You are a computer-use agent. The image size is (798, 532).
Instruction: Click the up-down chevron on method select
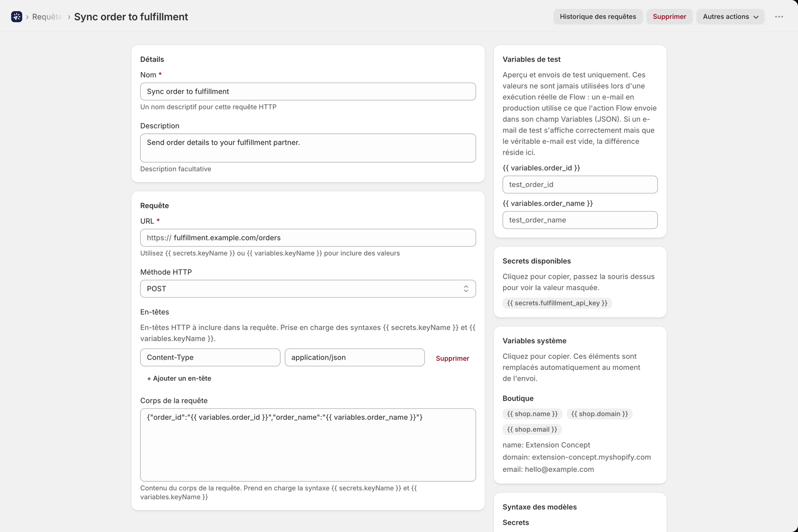(x=466, y=289)
